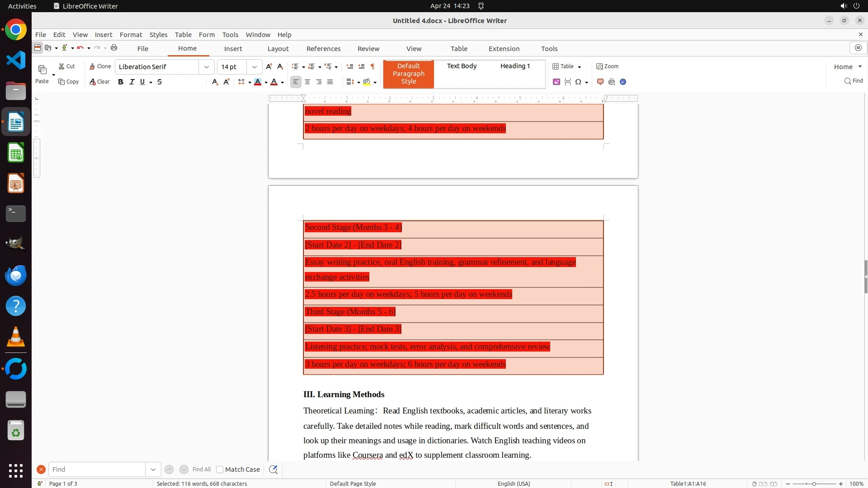Toggle formatting marks pilcrow icon
Viewport: 868px width, 488px height.
[373, 66]
